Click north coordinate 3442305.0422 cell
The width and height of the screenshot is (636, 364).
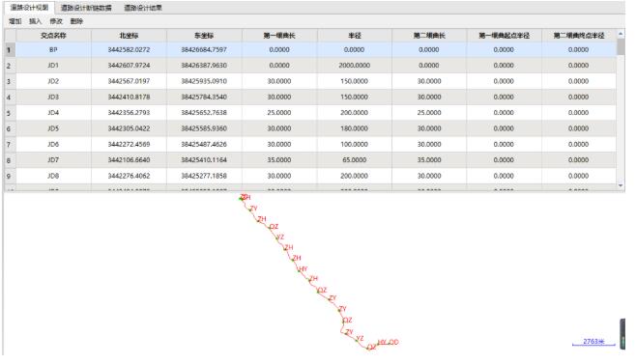point(129,128)
